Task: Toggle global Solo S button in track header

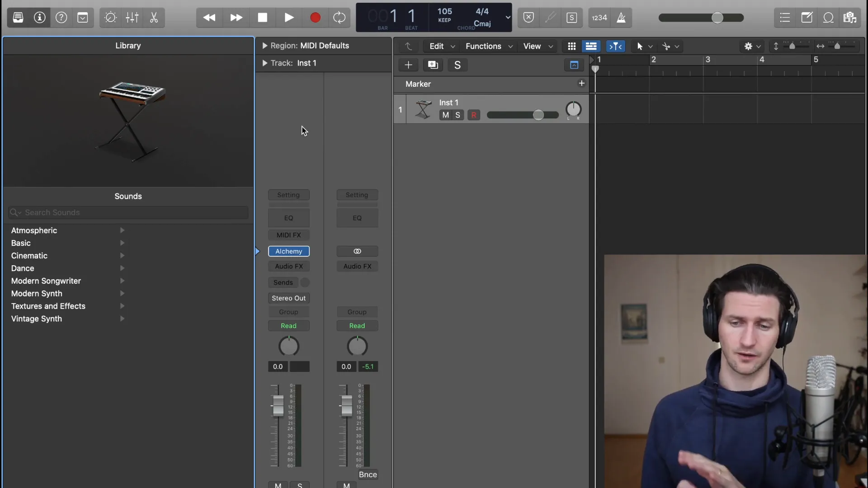Action: [458, 65]
